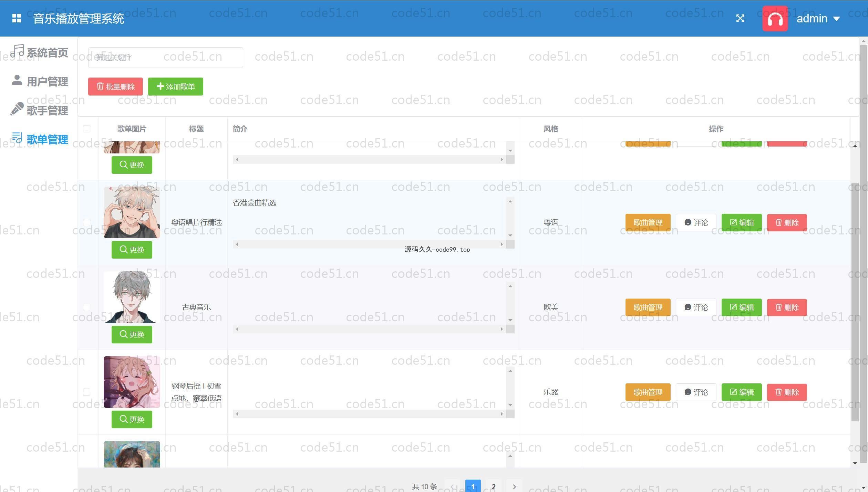Click the 共 10 条 total count
This screenshot has width=868, height=492.
[x=424, y=486]
